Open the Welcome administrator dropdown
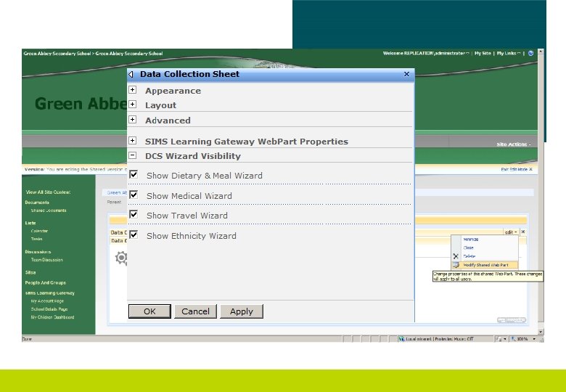The width and height of the screenshot is (566, 392). tap(426, 53)
